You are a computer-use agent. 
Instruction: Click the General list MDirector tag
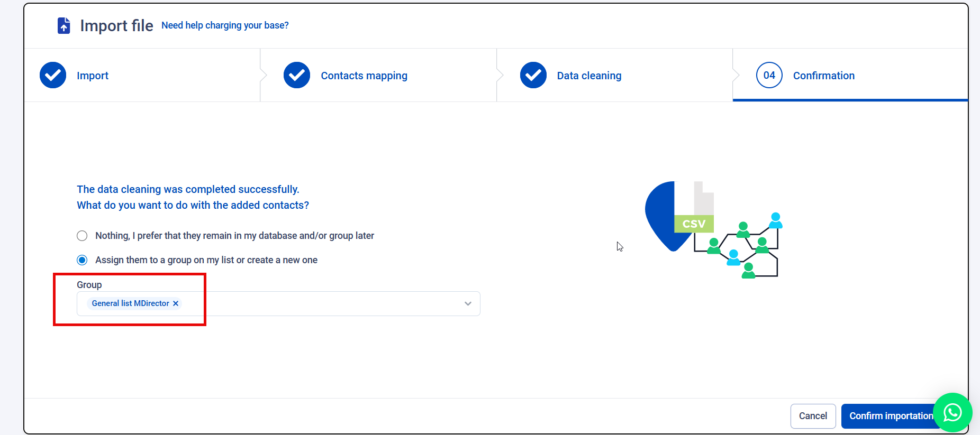(130, 303)
